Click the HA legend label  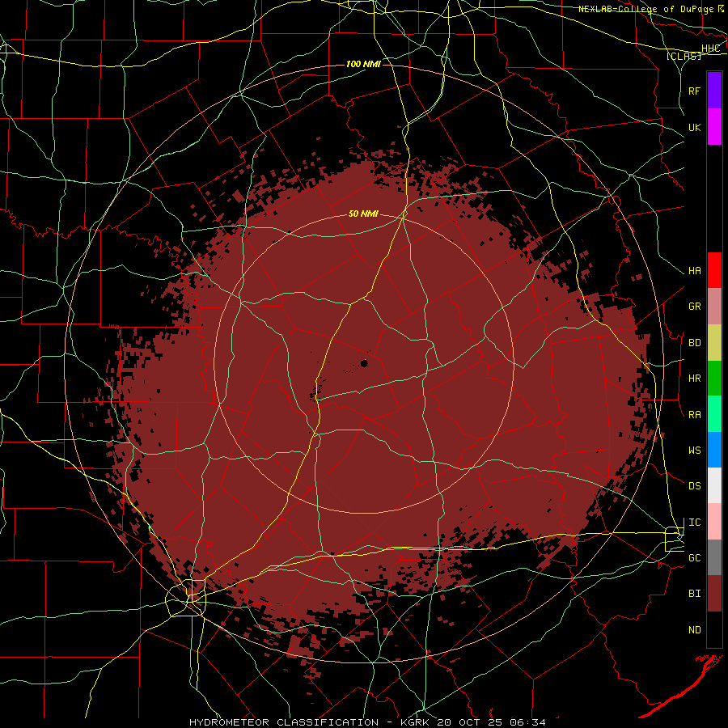point(695,270)
